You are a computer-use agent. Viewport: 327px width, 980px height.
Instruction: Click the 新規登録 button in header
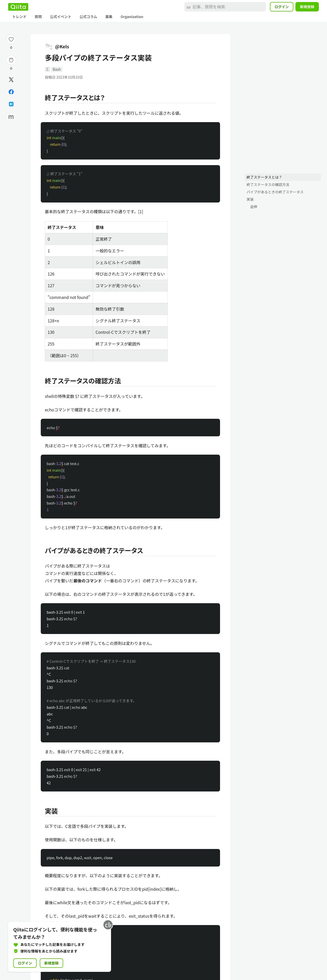pos(307,7)
